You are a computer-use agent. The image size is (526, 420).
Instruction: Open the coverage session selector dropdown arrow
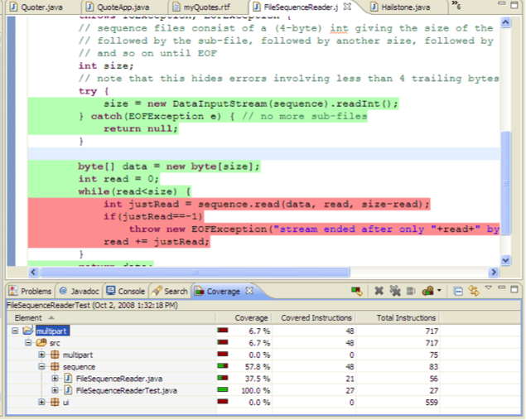point(439,291)
